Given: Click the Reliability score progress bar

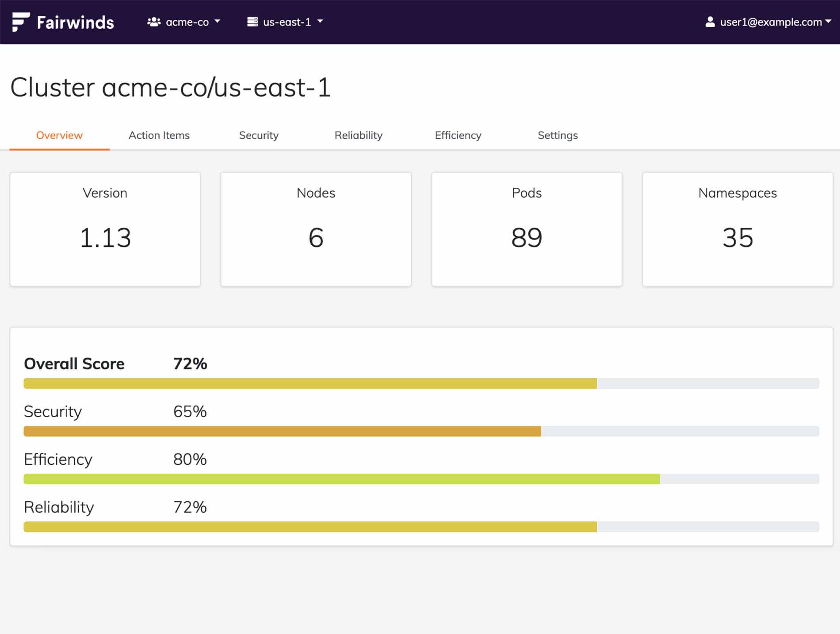Looking at the screenshot, I should [x=421, y=527].
